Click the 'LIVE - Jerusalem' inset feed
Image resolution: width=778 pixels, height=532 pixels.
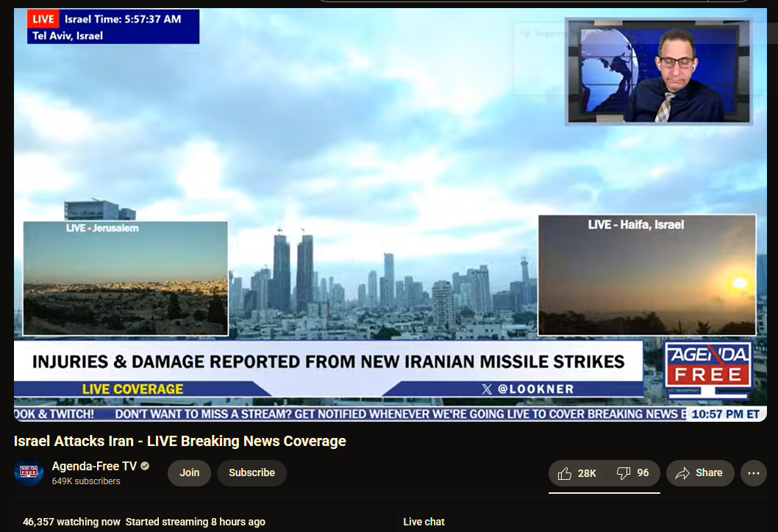[126, 278]
